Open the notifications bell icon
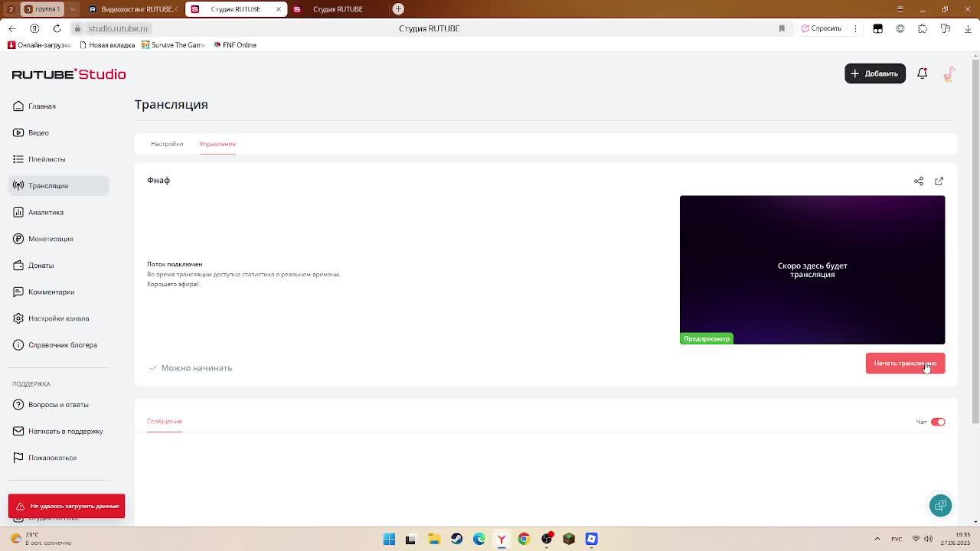The width and height of the screenshot is (980, 551). 923,73
